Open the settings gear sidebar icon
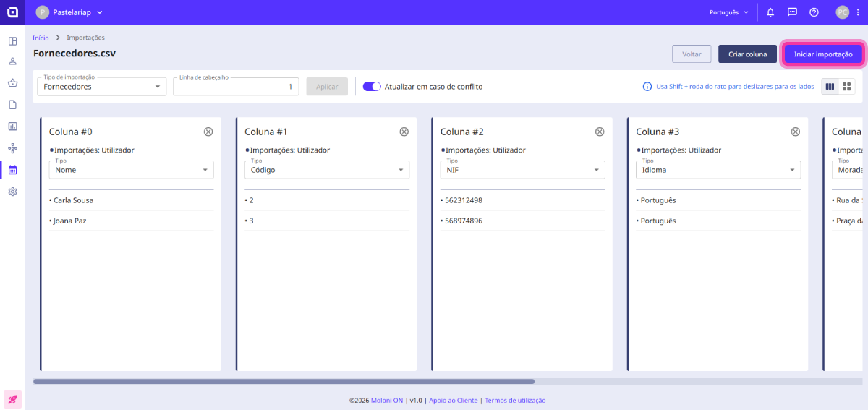Viewport: 868px width, 410px height. coord(12,192)
